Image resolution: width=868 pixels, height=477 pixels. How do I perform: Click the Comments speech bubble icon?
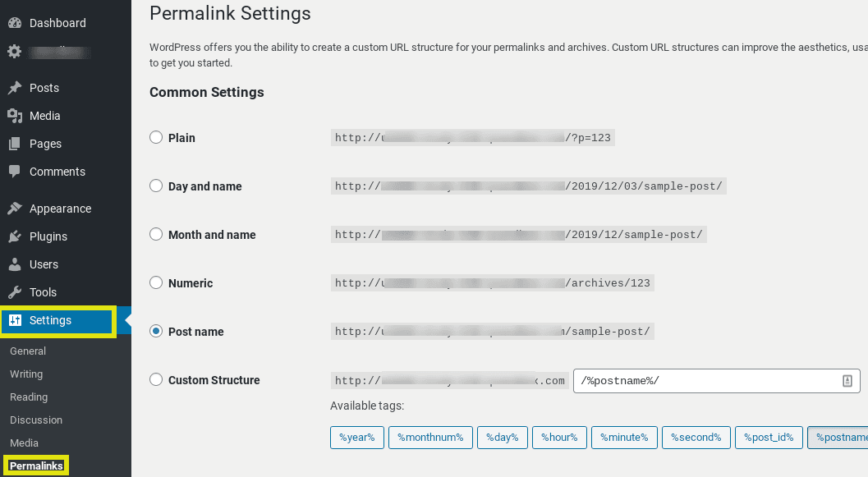[x=15, y=172]
